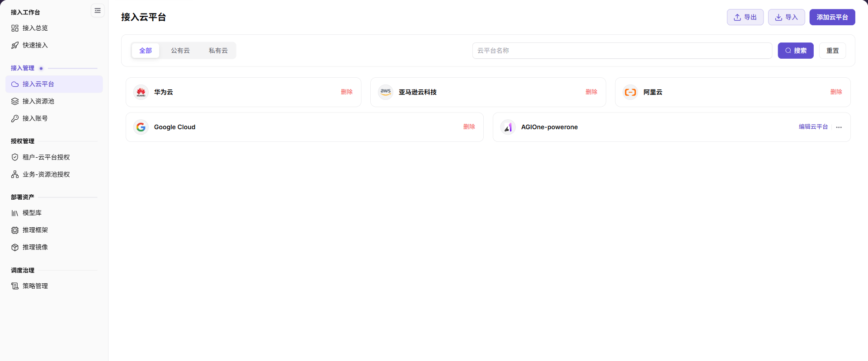Viewport: 868px width, 361px height.
Task: Click the 推理框架 chip icon
Action: coord(15,230)
